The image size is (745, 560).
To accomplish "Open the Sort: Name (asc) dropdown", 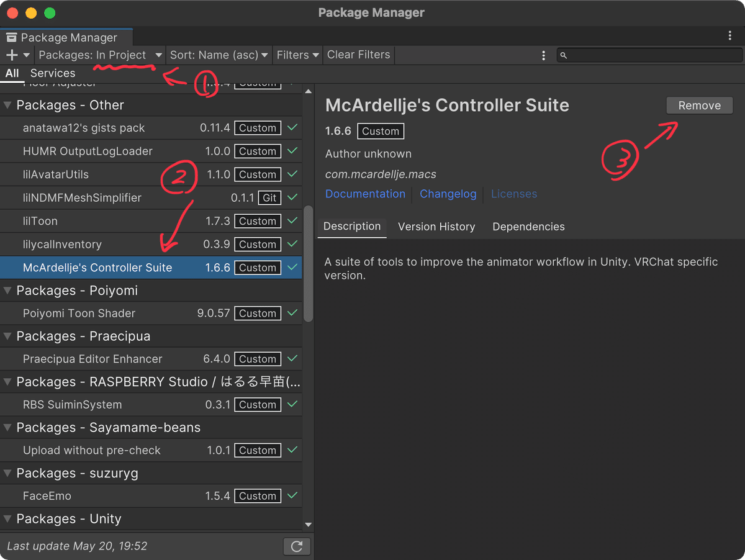I will point(219,55).
